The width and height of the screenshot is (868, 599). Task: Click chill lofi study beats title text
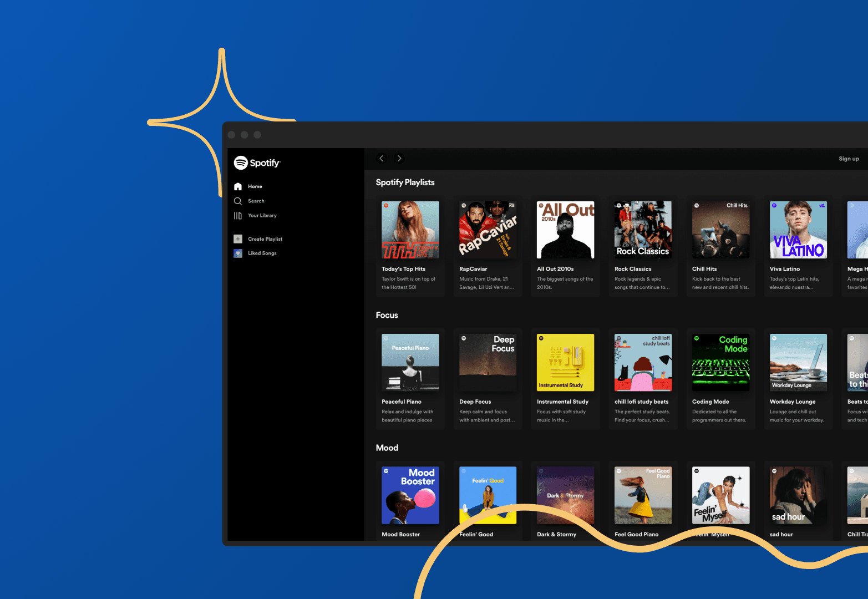coord(642,402)
